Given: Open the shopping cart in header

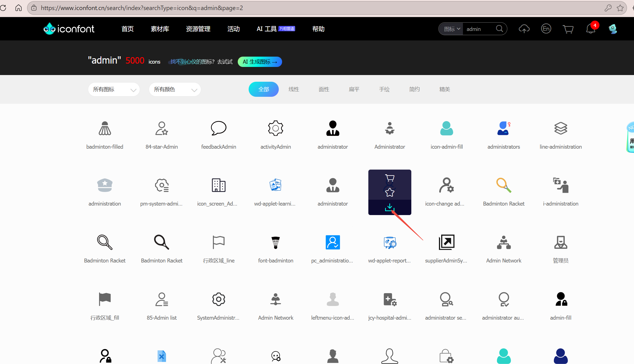Looking at the screenshot, I should [568, 29].
